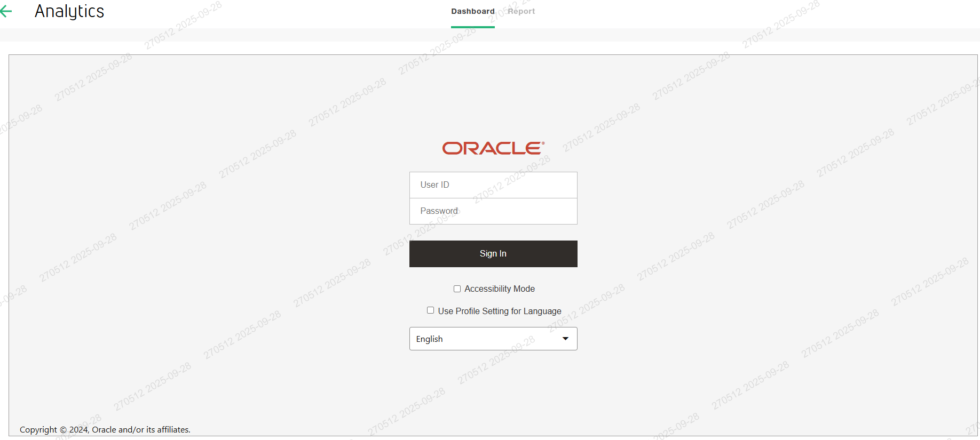This screenshot has height=440, width=980.
Task: Click the Oracle copyright notice text
Action: point(105,430)
